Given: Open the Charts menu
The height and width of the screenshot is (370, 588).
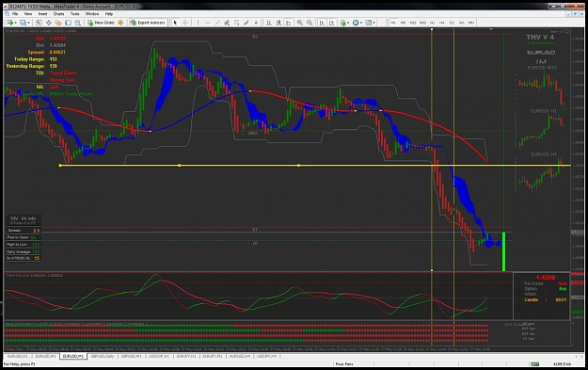Looking at the screenshot, I should (59, 13).
